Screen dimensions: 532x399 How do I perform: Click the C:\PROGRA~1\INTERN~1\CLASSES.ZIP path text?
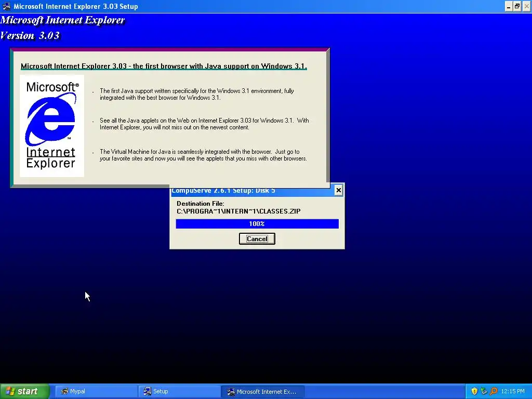point(238,211)
